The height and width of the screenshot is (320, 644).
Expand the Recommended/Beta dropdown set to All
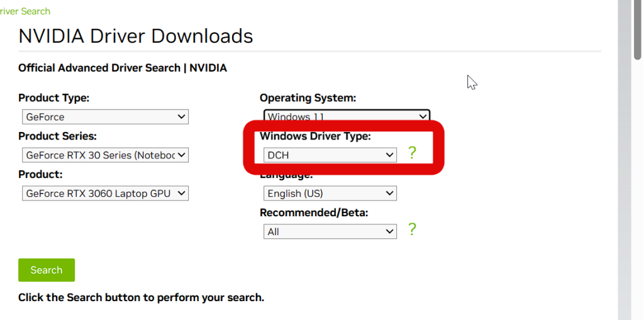330,232
